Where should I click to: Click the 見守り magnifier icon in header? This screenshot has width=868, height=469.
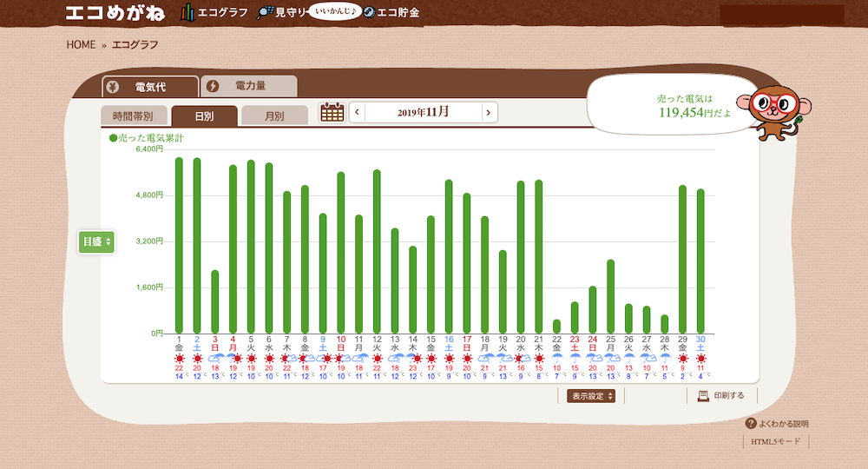[265, 13]
